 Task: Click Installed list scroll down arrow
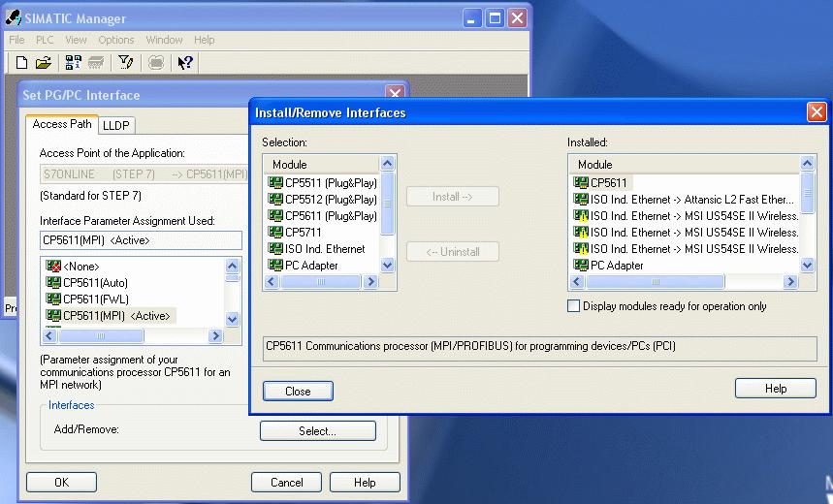pyautogui.click(x=807, y=265)
